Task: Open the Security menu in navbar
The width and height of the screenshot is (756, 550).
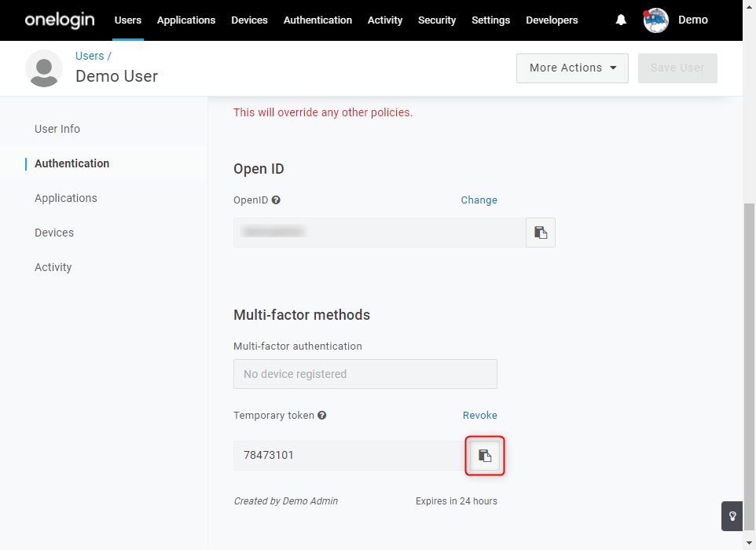Action: tap(437, 20)
